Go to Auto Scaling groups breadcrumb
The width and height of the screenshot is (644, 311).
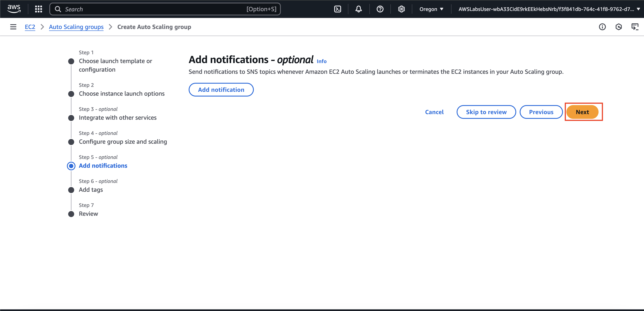[76, 27]
